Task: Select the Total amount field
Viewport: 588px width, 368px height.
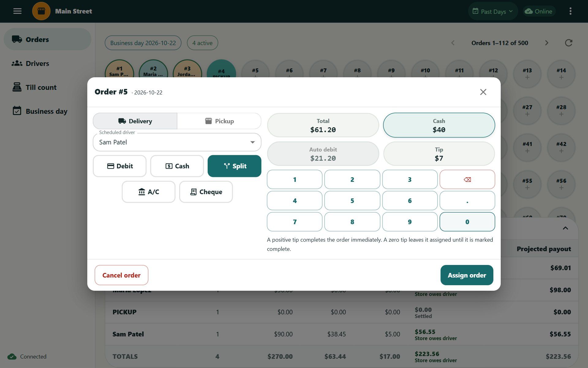Action: [323, 125]
